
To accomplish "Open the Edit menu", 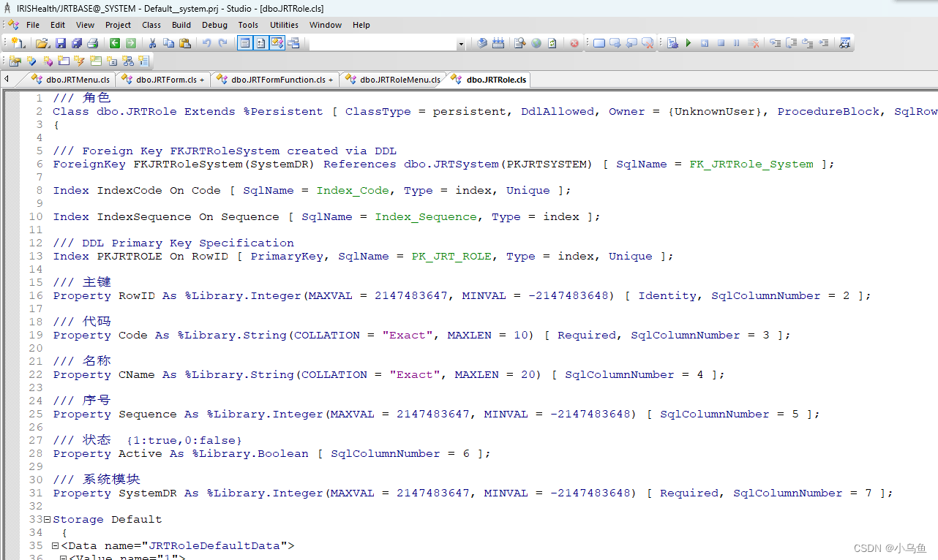I will pyautogui.click(x=58, y=25).
